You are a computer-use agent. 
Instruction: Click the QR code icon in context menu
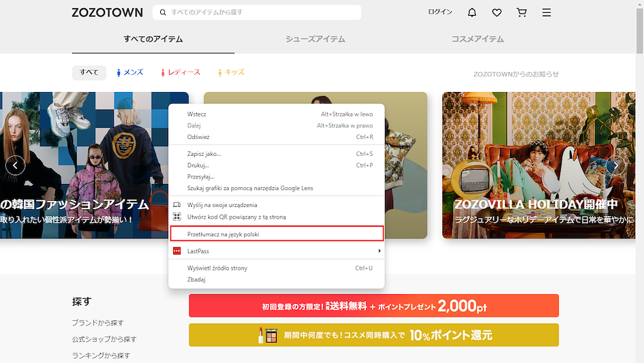coord(177,217)
